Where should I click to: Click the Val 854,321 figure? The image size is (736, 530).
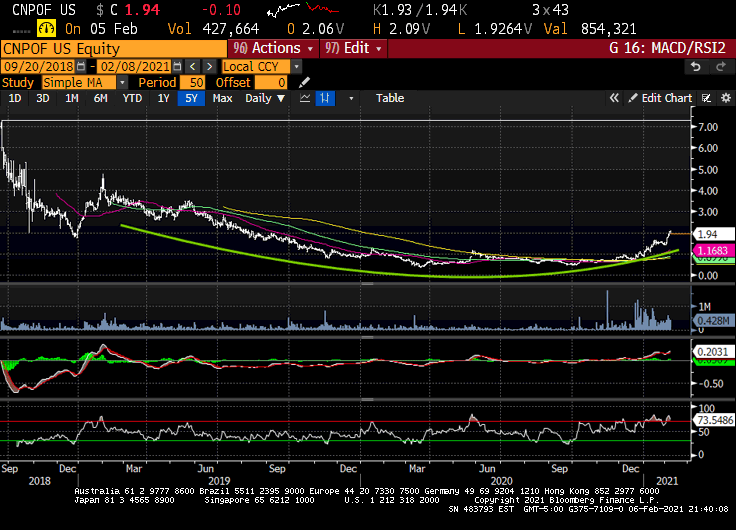click(608, 29)
